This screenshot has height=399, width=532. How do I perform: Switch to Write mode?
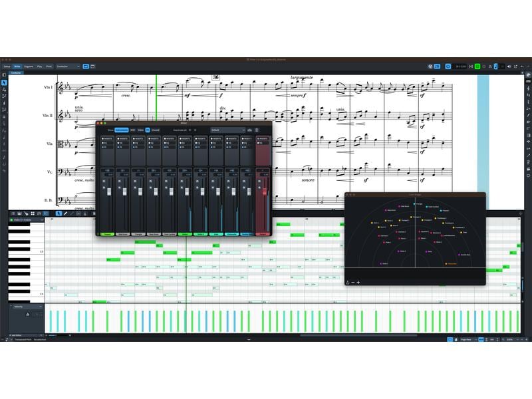[17, 66]
